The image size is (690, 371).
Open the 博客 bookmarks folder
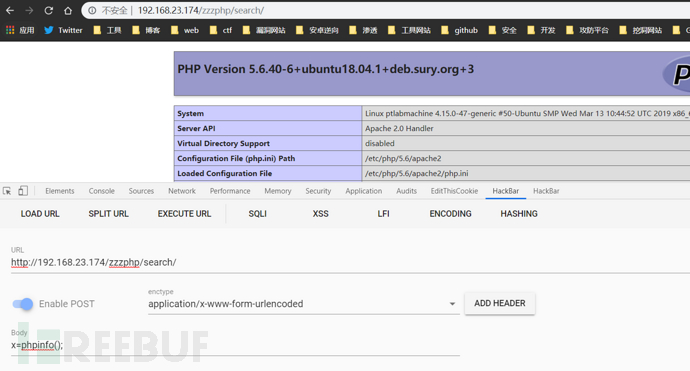[146, 30]
